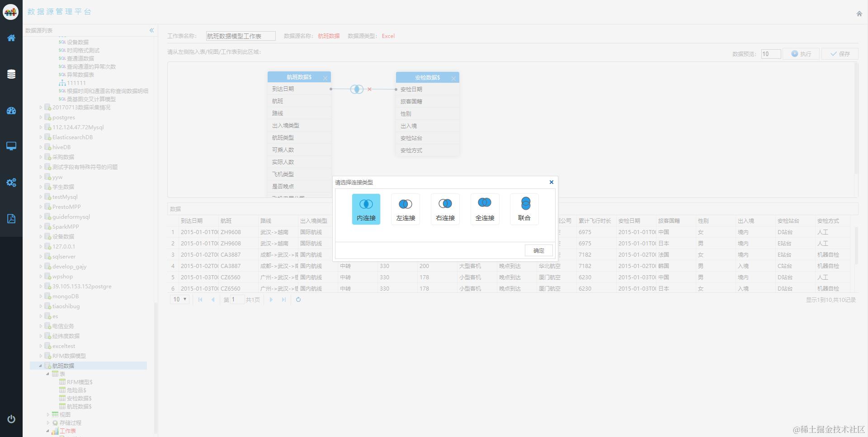Image resolution: width=868 pixels, height=437 pixels.
Task: Click the 执行 execute button
Action: click(x=801, y=54)
